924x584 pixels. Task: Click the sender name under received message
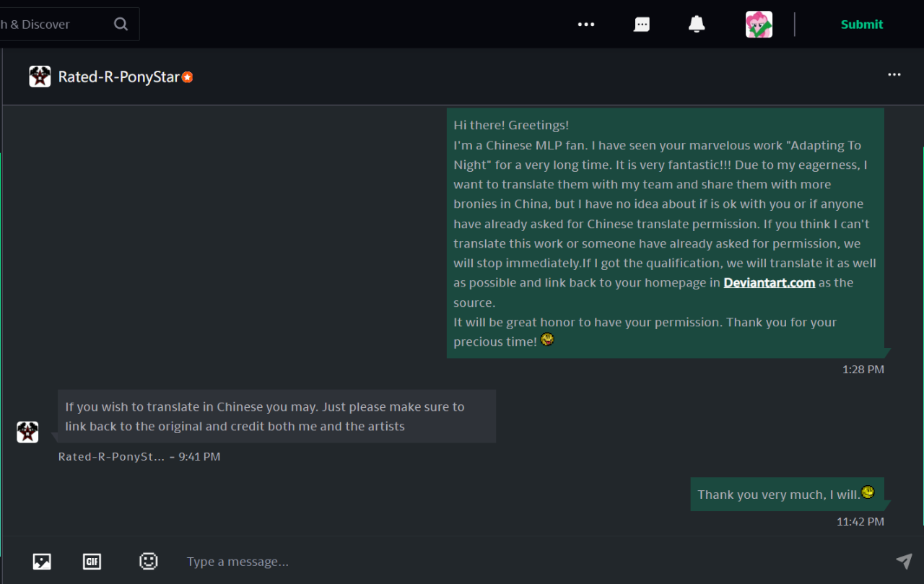click(111, 457)
